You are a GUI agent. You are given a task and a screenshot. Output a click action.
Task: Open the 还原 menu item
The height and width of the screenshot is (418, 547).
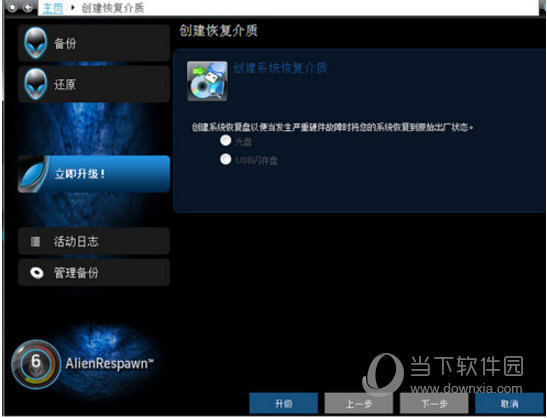click(94, 84)
